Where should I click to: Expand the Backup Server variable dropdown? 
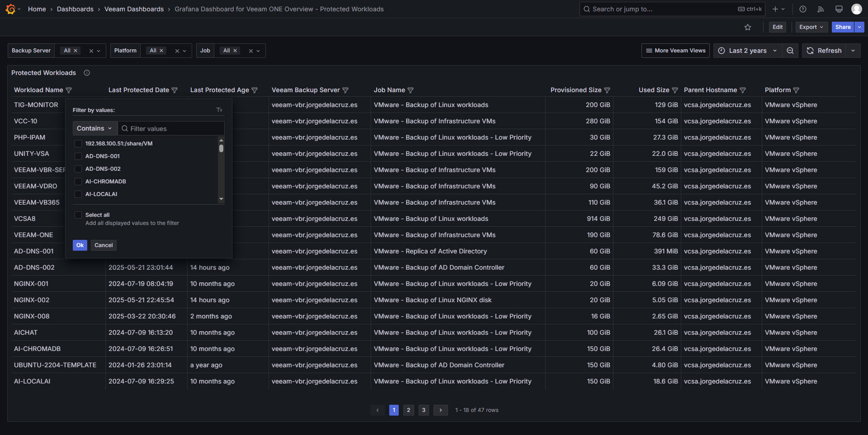coord(99,51)
